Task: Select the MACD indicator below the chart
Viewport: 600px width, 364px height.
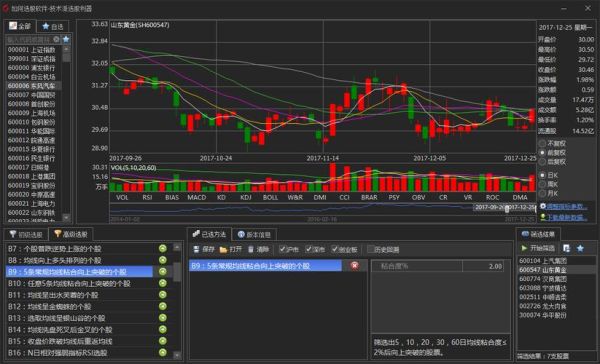Action: click(197, 198)
